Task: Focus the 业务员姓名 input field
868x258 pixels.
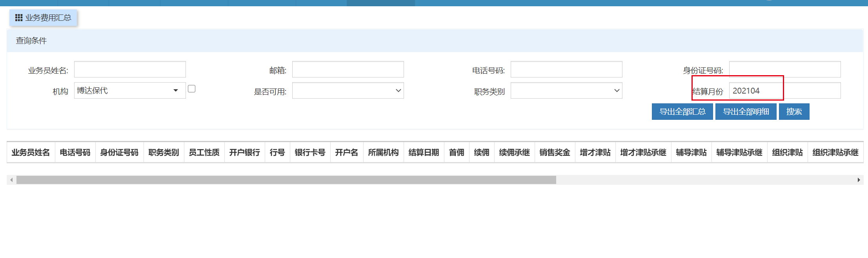Action: tap(130, 69)
